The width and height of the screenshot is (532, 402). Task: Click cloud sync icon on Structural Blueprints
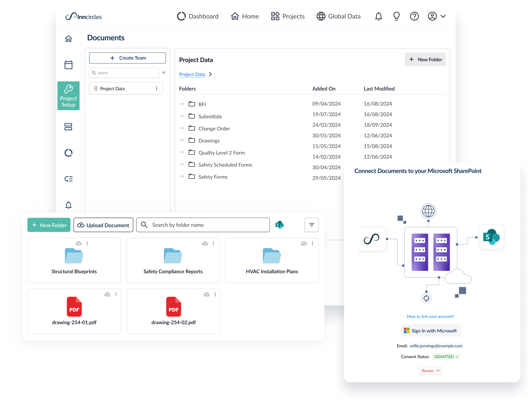pyautogui.click(x=78, y=243)
